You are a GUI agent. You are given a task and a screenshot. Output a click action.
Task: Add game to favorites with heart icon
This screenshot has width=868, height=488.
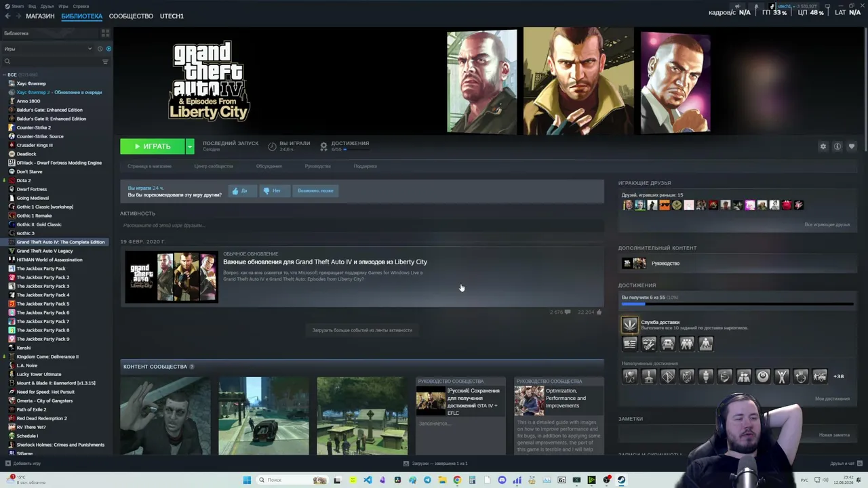pos(852,146)
